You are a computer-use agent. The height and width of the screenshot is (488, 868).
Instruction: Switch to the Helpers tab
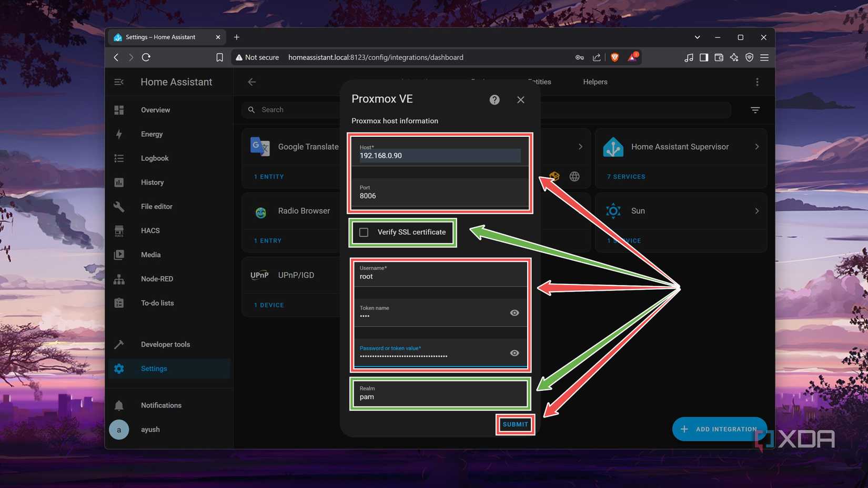(595, 82)
